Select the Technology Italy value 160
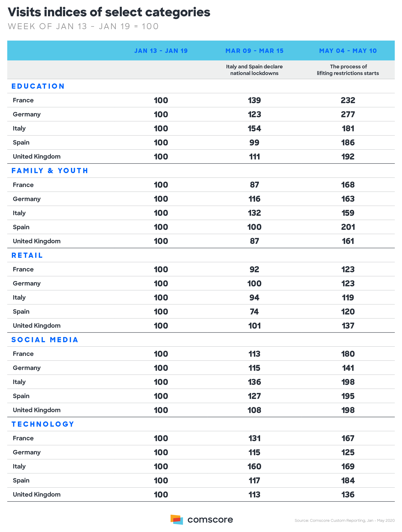This screenshot has width=402, height=532. (x=254, y=467)
